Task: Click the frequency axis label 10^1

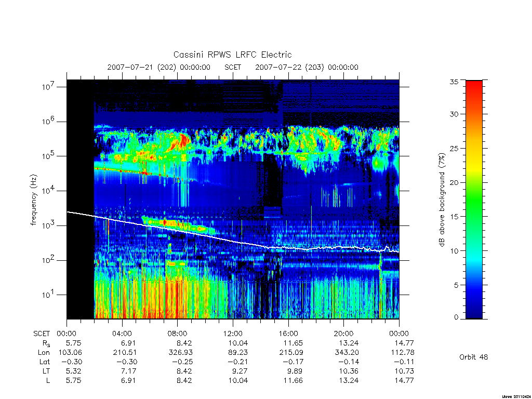Action: tap(49, 295)
